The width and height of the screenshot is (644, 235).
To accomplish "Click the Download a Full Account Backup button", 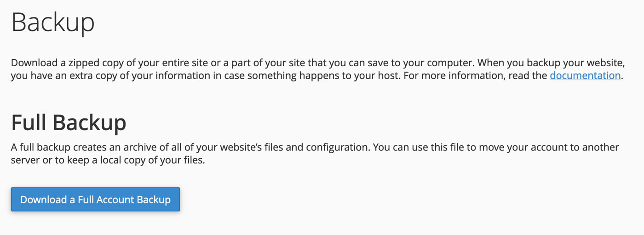I will click(x=95, y=199).
